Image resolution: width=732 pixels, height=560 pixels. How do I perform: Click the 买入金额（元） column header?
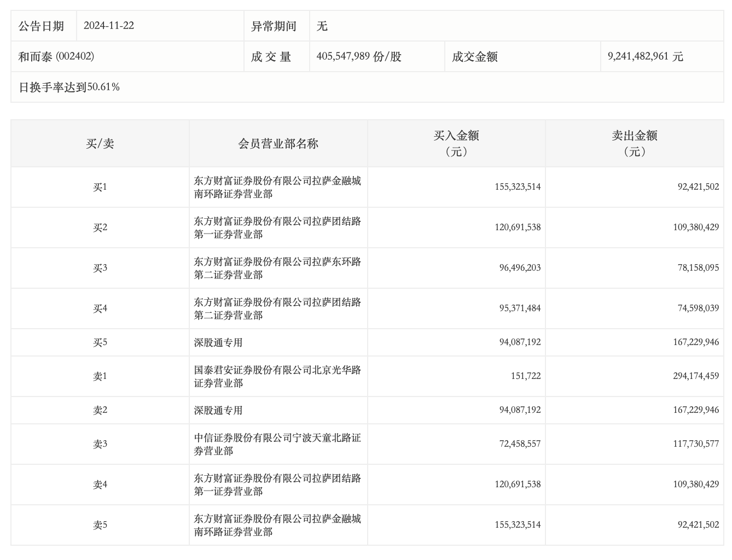pyautogui.click(x=457, y=143)
